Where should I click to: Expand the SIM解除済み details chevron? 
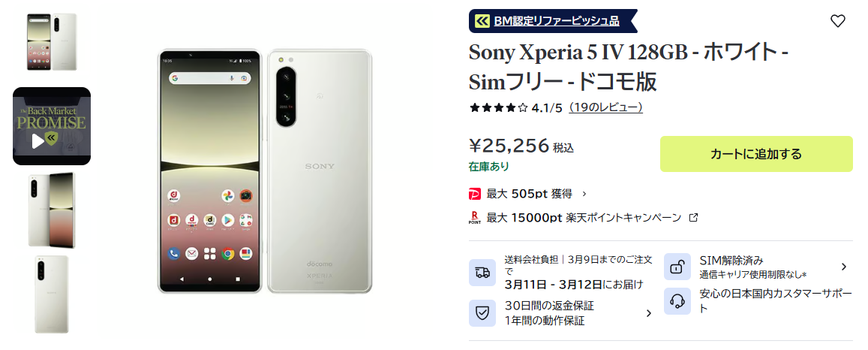click(844, 267)
